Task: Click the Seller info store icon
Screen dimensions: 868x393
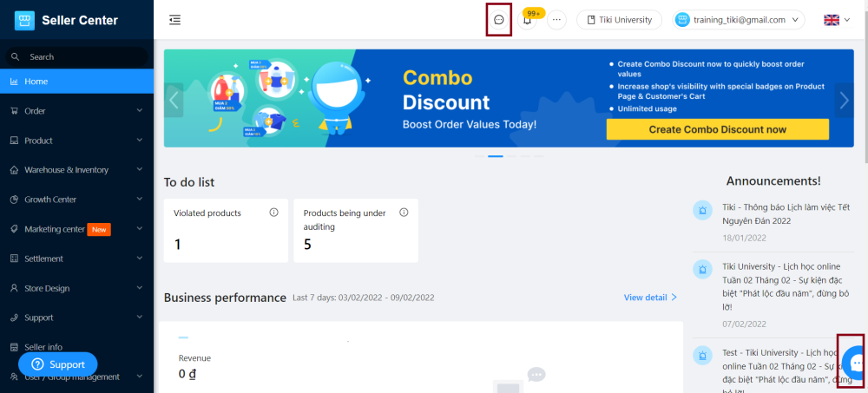Action: [x=15, y=347]
